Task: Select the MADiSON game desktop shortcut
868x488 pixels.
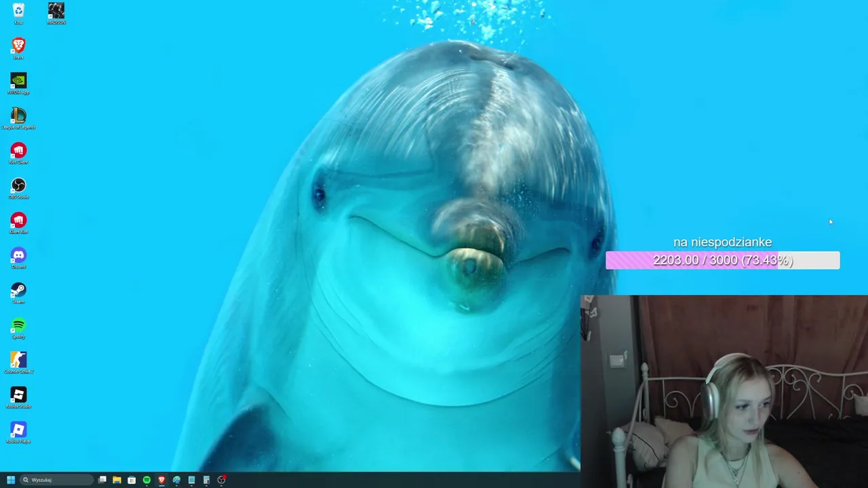Action: pos(56,14)
